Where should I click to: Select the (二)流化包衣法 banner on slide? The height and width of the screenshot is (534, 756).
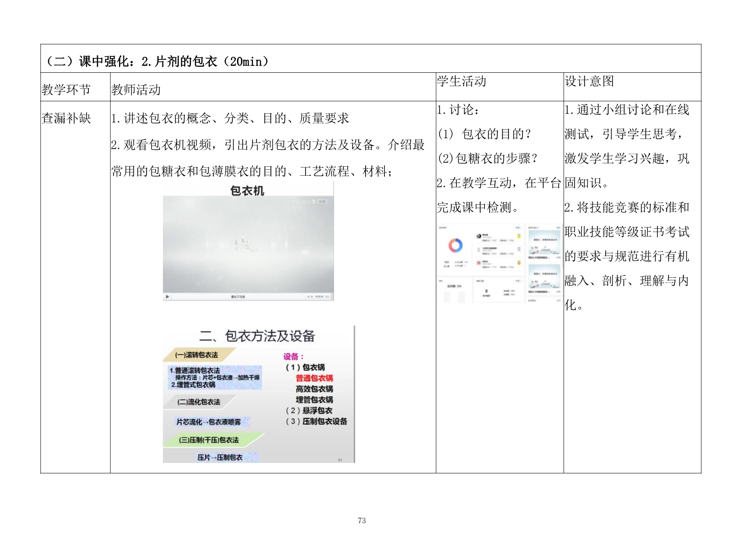tap(198, 402)
